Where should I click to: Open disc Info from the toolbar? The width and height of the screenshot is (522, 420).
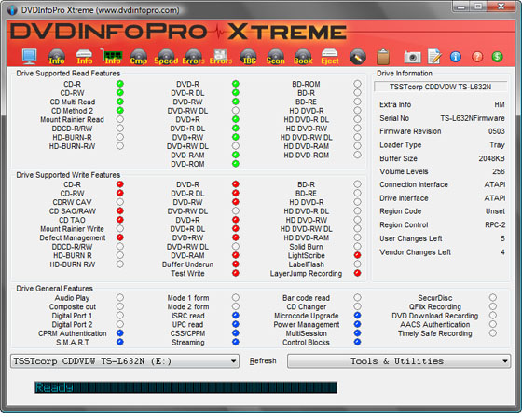[x=57, y=57]
